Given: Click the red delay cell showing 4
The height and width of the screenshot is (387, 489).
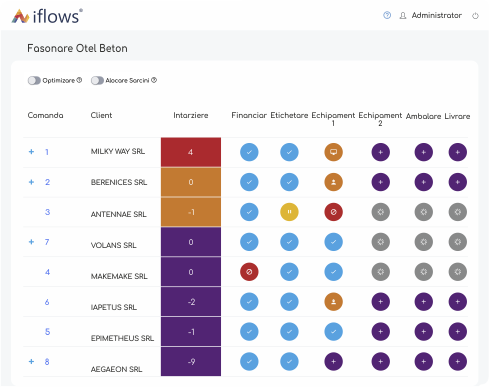Looking at the screenshot, I should pos(191,152).
